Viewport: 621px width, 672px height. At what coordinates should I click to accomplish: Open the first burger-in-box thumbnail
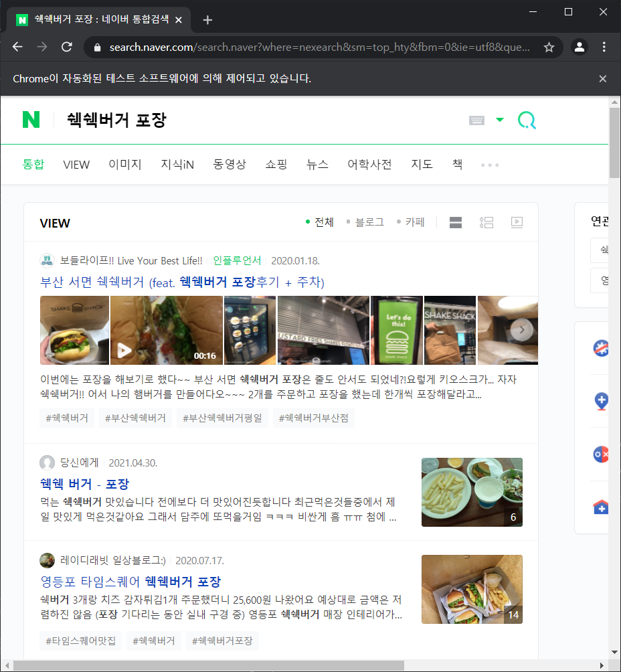(74, 330)
